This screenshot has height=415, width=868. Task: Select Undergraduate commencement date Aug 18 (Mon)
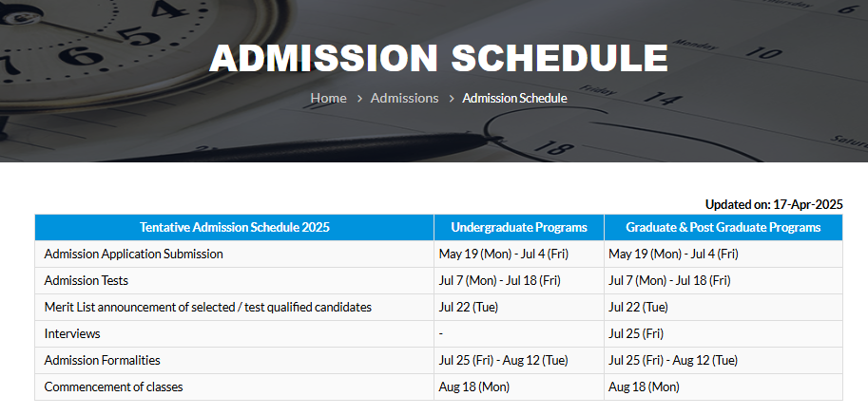pos(473,387)
